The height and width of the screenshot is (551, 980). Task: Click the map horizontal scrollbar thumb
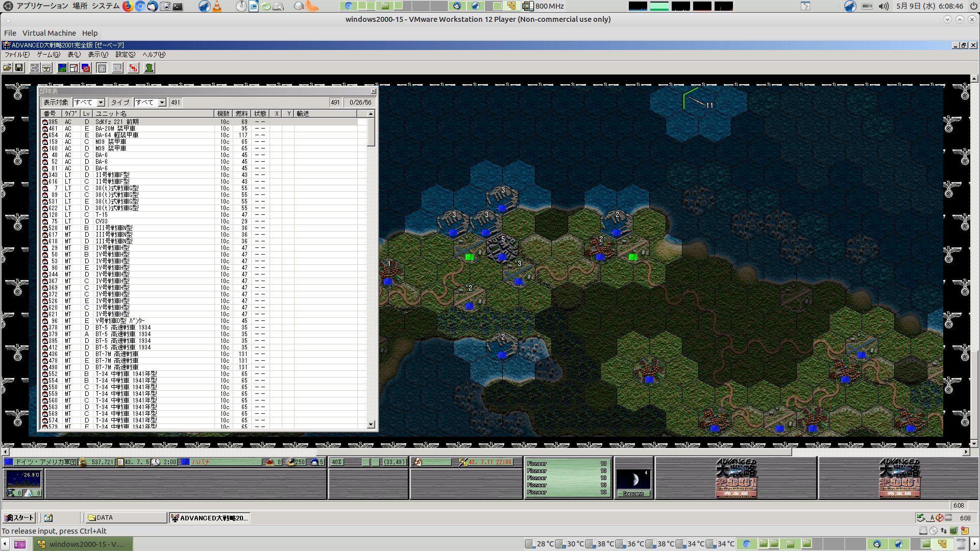pos(554,452)
